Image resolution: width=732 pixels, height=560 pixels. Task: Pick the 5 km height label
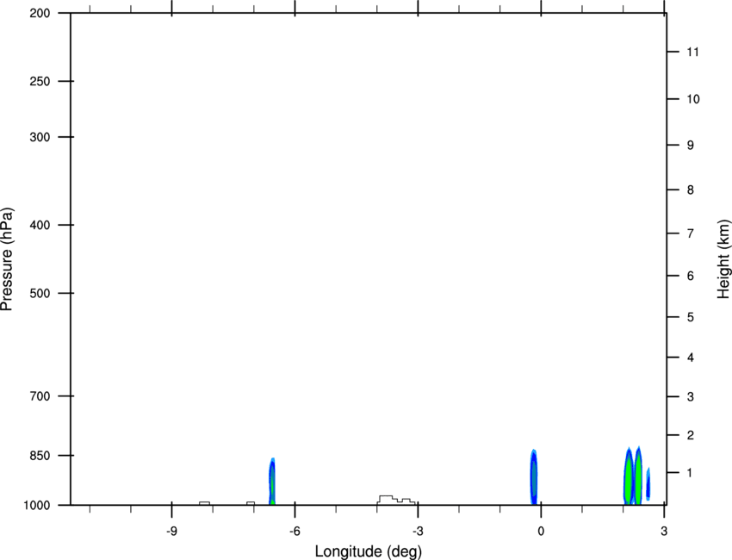[x=691, y=317]
